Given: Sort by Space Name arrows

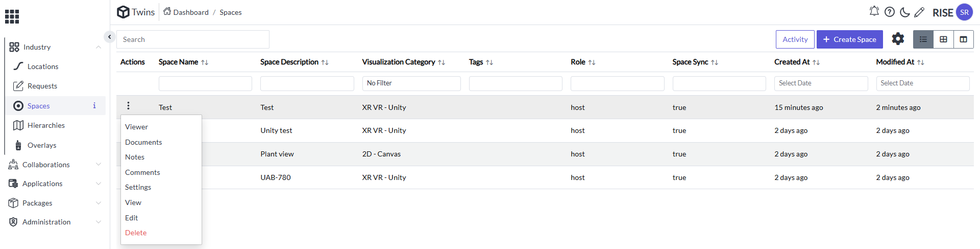Looking at the screenshot, I should 205,62.
